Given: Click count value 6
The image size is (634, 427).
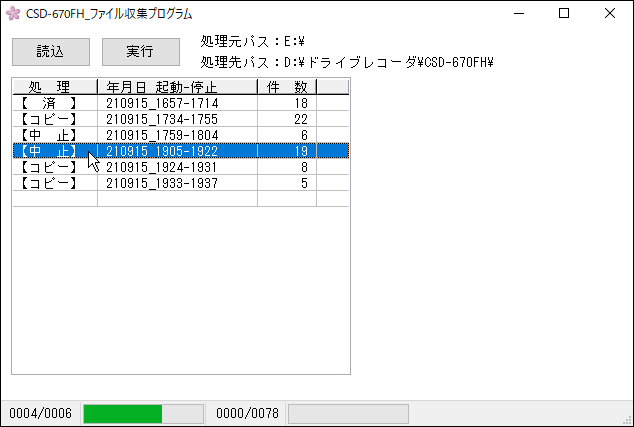Looking at the screenshot, I should tap(304, 135).
